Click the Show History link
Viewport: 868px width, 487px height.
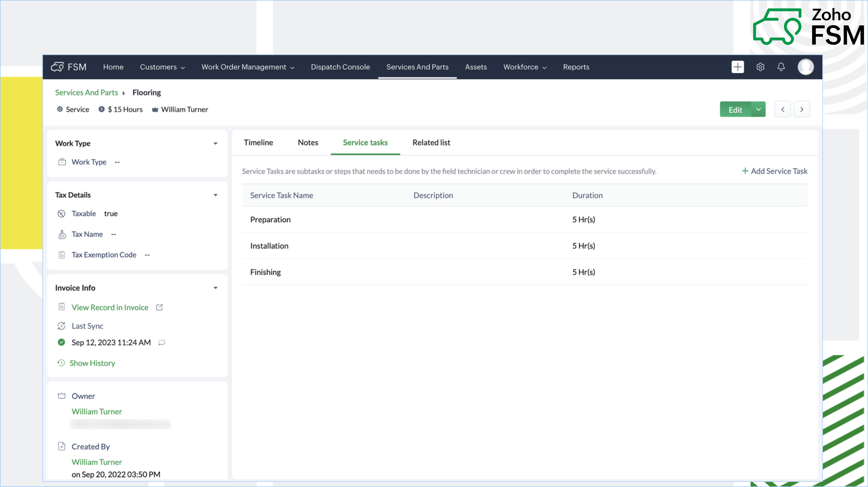[x=92, y=363]
